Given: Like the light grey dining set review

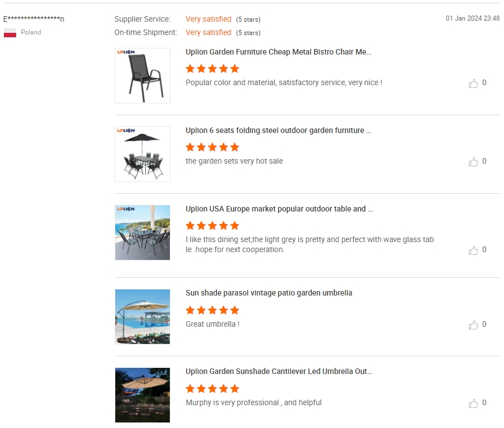Looking at the screenshot, I should [473, 250].
